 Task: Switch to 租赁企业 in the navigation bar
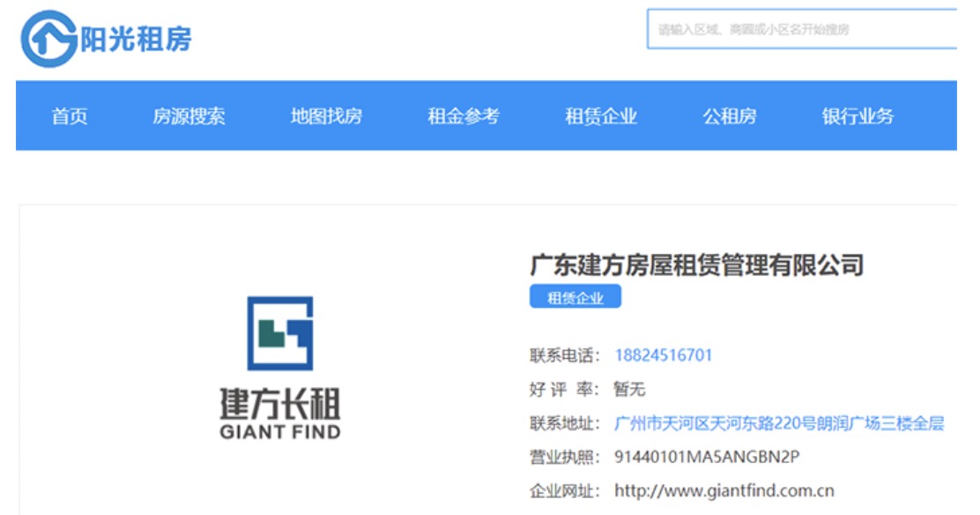coord(601,116)
